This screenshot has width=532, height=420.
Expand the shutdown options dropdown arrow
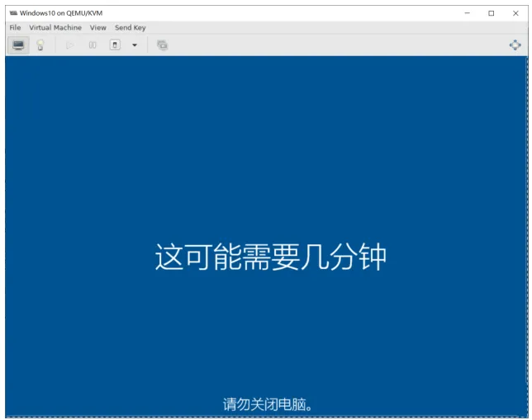(x=135, y=45)
